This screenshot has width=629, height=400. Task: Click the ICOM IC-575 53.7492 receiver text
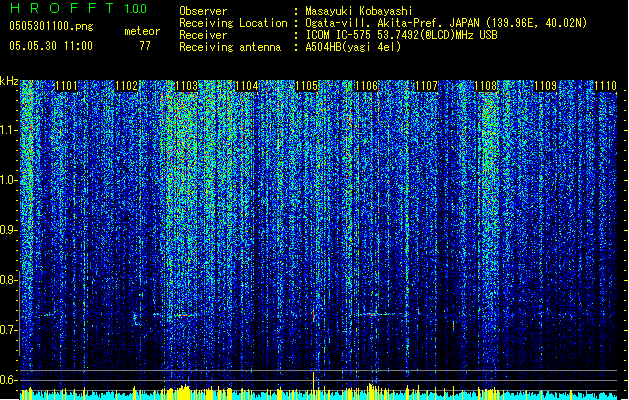(401, 35)
